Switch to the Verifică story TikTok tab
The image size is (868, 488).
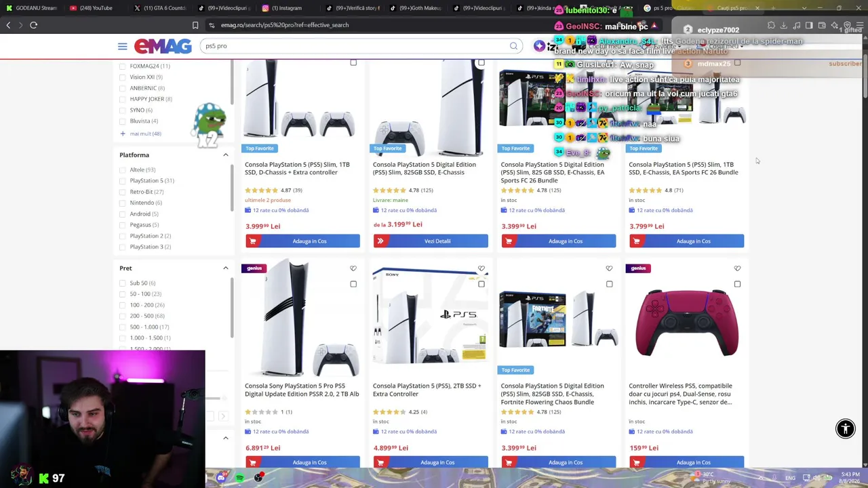tap(351, 8)
